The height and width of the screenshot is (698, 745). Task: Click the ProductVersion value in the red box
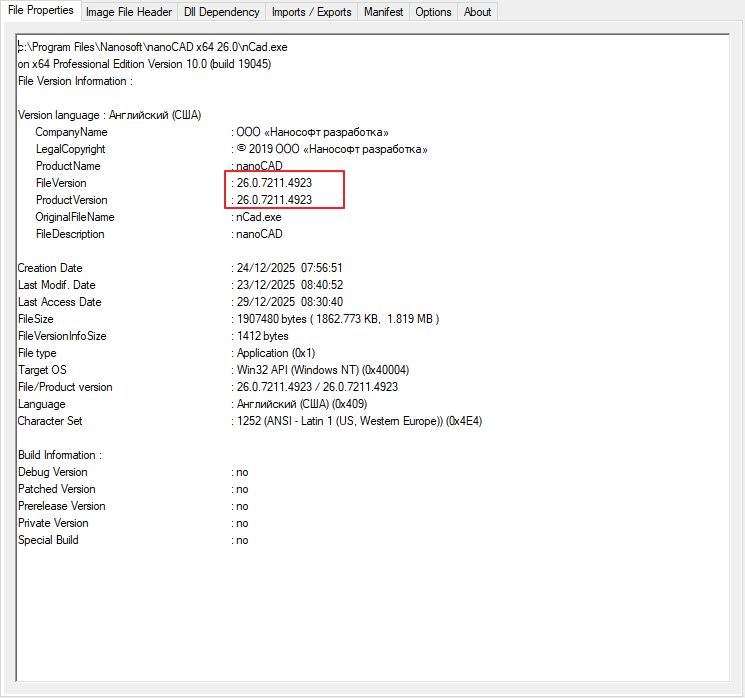pos(274,200)
